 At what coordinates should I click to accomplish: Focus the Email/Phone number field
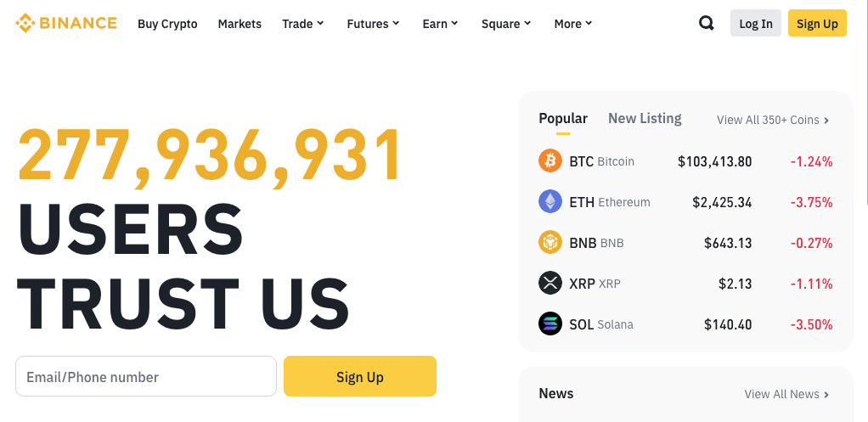[x=146, y=376]
